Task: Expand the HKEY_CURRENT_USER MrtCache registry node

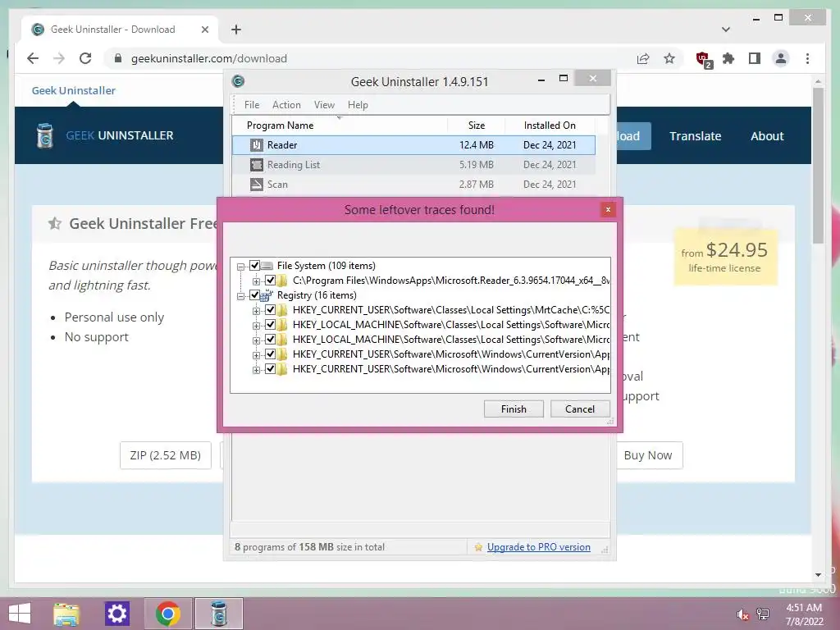Action: pos(256,311)
